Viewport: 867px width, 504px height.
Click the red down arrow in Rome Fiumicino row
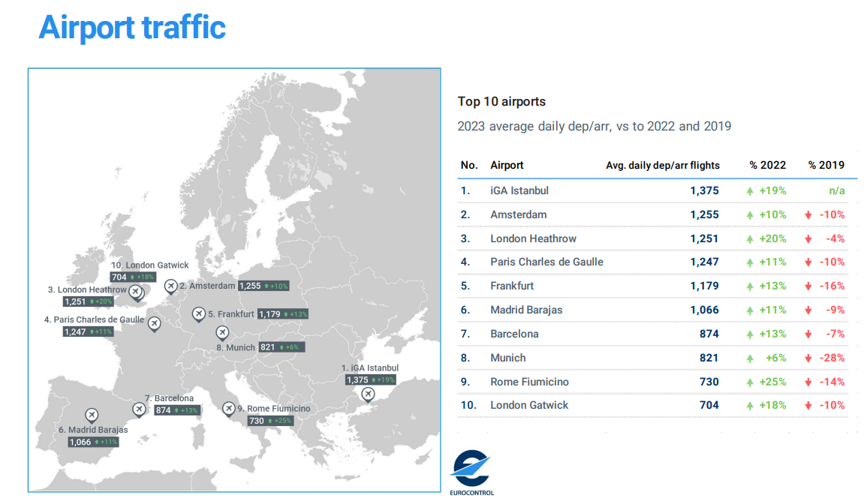808,382
